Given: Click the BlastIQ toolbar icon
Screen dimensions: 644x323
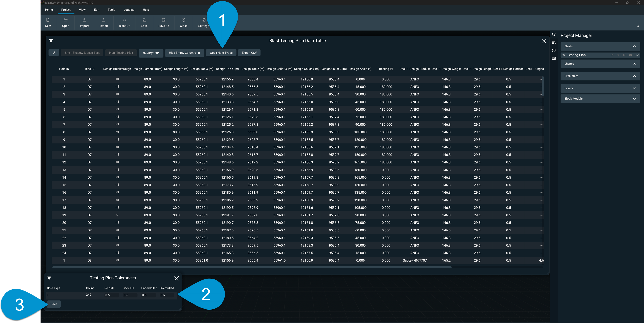Looking at the screenshot, I should pyautogui.click(x=124, y=20).
